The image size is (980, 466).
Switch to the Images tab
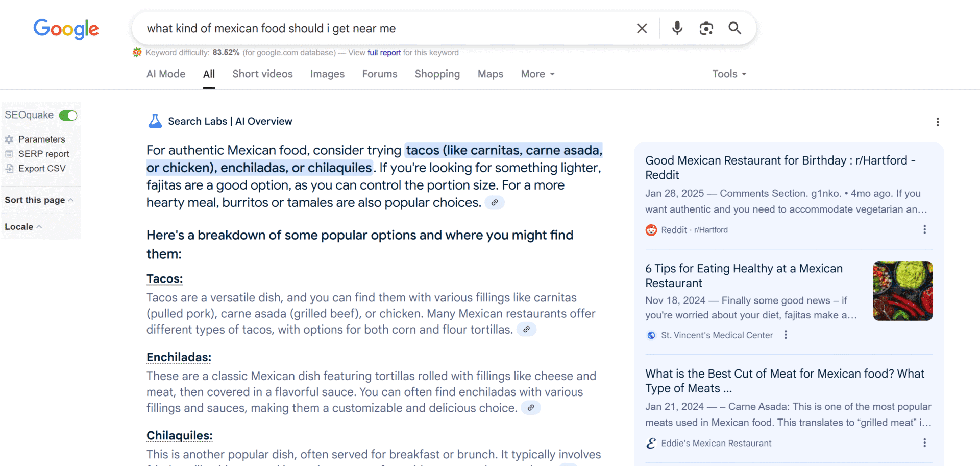(327, 74)
